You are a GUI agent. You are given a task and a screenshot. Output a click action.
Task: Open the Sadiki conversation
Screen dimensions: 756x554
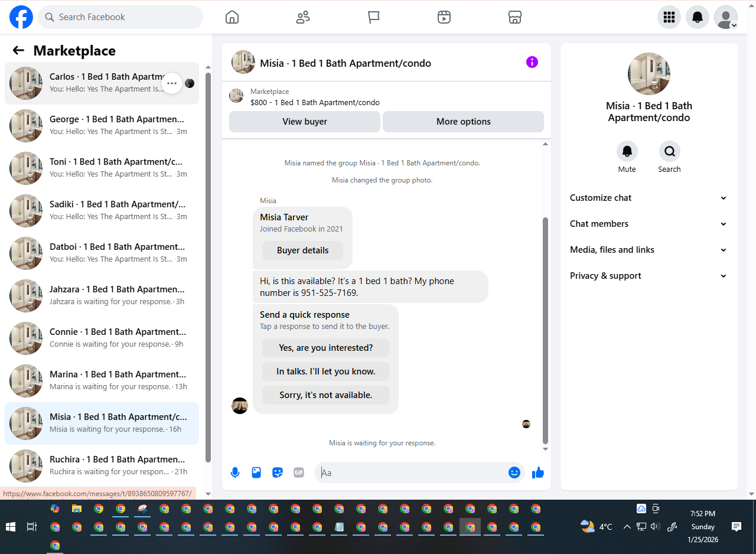click(x=102, y=211)
